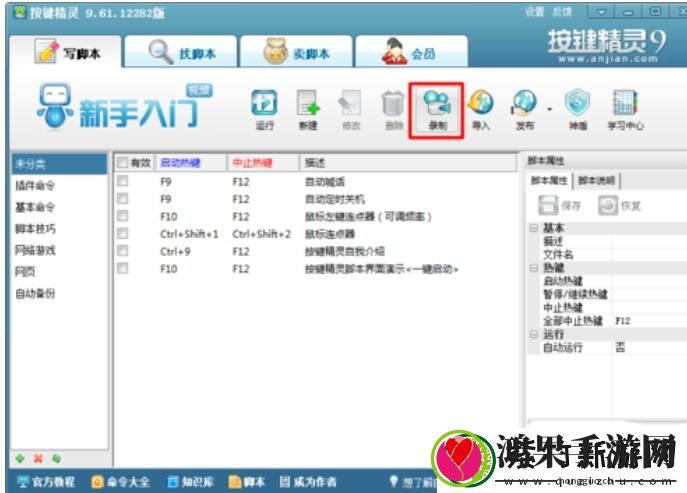
Task: Open the 新手入门 beginner guide banner
Action: tap(125, 106)
